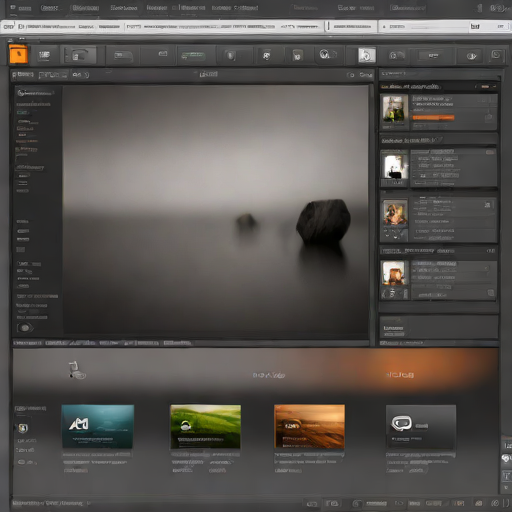Switch to the orange-glowing tab in bottom panel
This screenshot has width=512, height=512.
click(400, 375)
